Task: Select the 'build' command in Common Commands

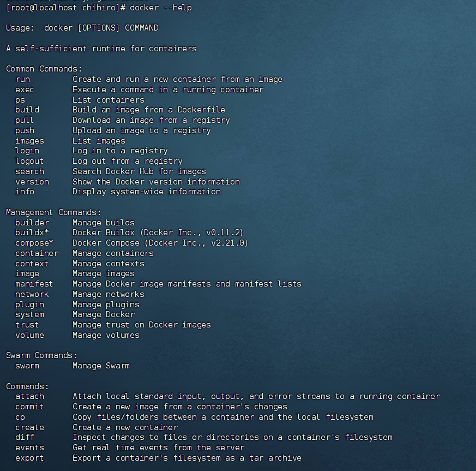Action: (x=27, y=110)
